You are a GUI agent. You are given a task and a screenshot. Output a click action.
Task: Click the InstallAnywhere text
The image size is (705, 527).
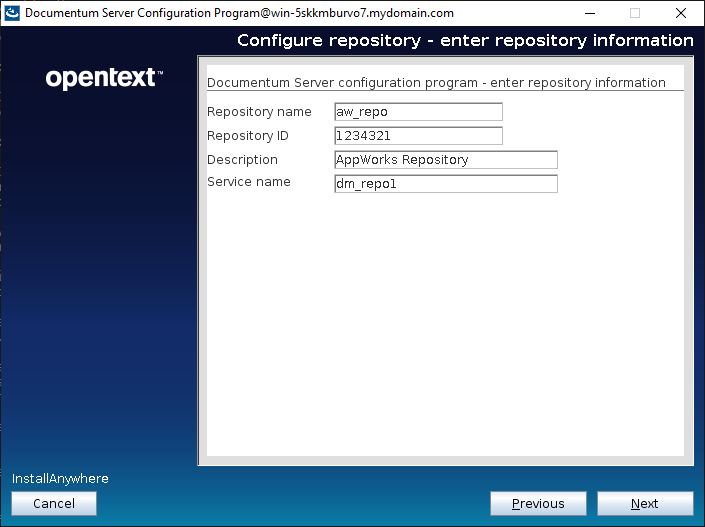(60, 479)
